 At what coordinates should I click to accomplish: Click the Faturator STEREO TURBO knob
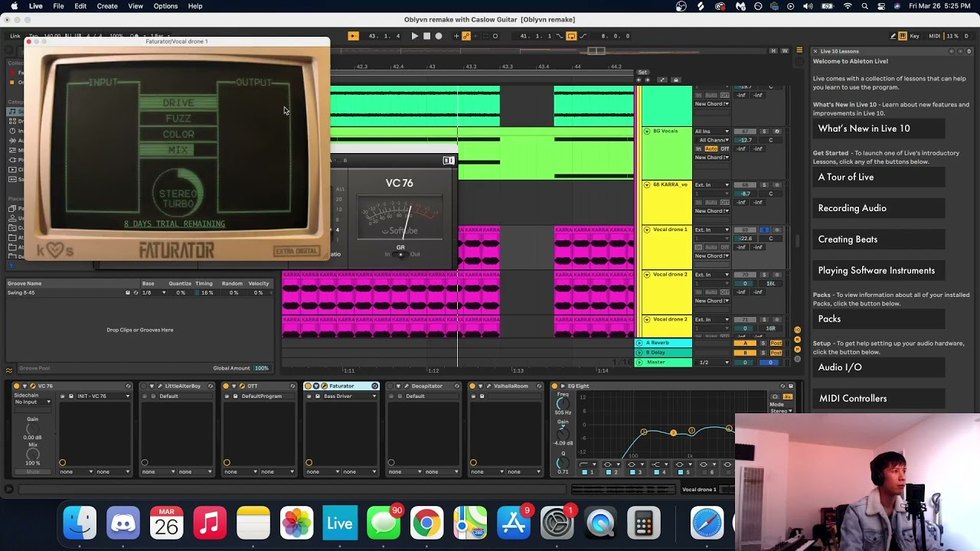(178, 193)
